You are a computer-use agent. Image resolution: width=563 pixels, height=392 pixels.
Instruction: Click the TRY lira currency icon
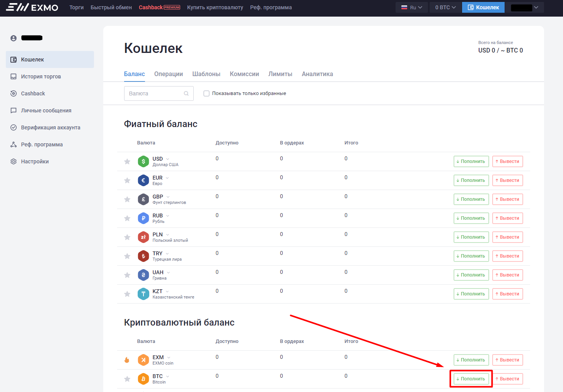[143, 256]
